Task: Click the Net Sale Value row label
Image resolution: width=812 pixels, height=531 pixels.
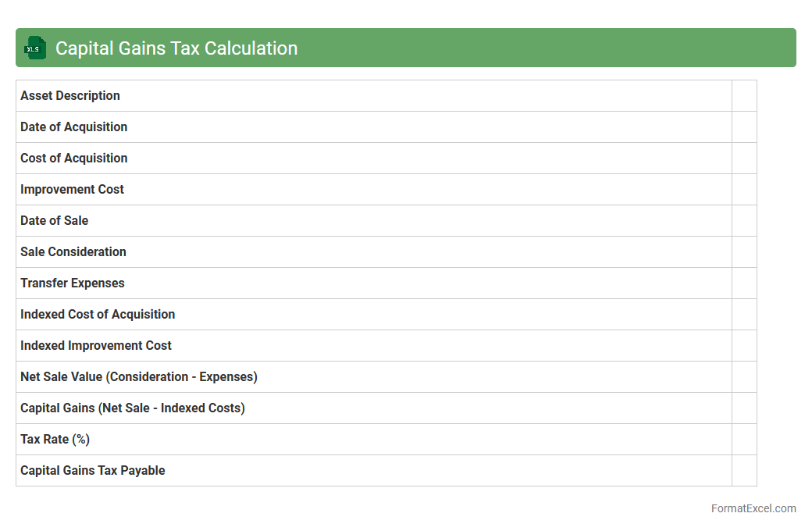Action: tap(139, 377)
